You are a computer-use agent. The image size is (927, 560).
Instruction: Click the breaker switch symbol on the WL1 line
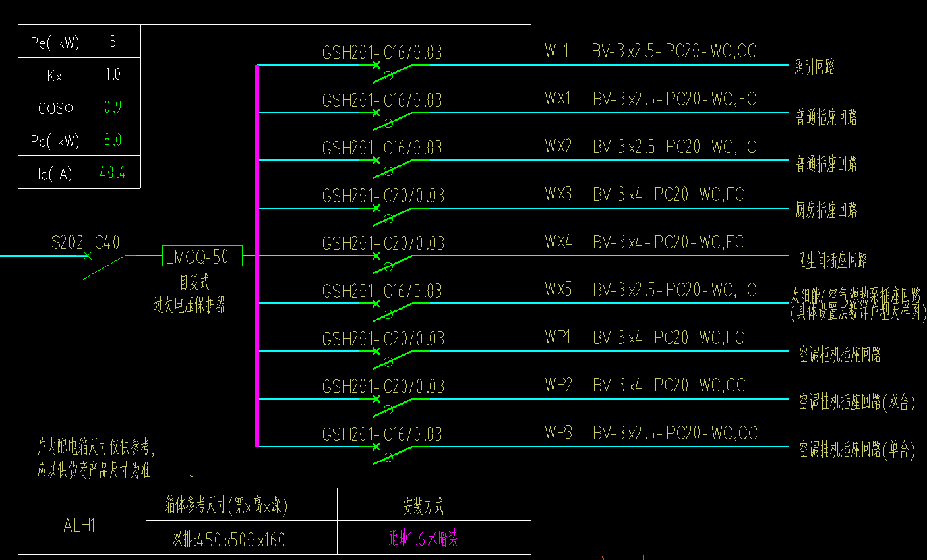pos(394,71)
